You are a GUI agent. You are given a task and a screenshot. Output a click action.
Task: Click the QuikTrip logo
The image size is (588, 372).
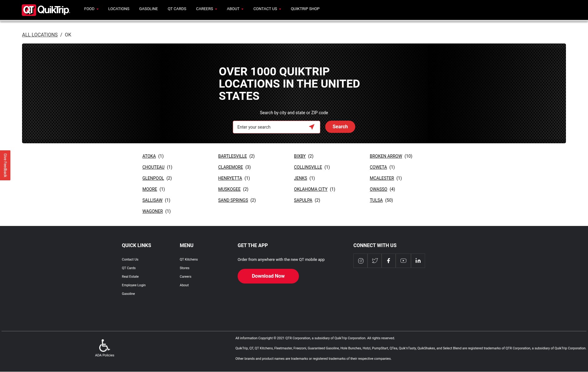(x=46, y=10)
